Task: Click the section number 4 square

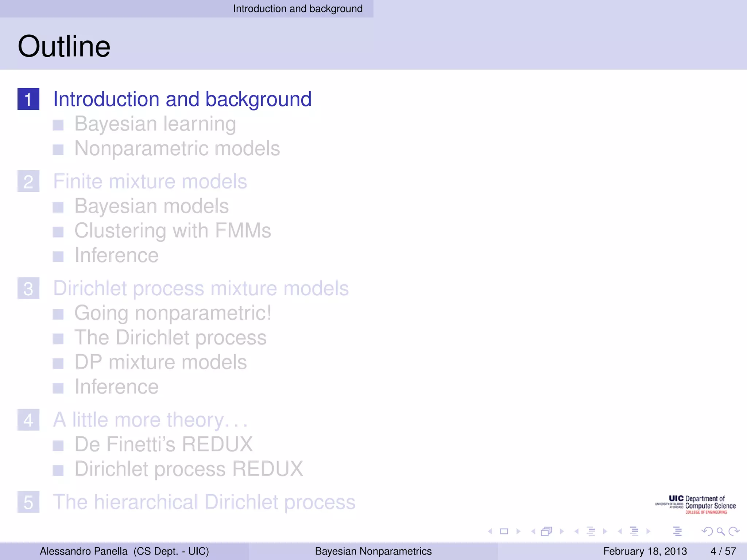Action: [x=28, y=420]
